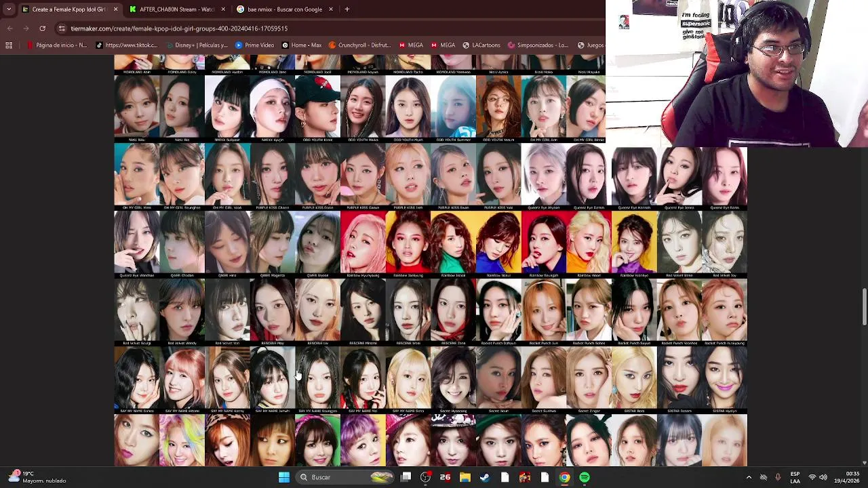Screen dimensions: 868x488
Task: Select the SISTAR Hyolyn thumbnail
Action: (725, 380)
